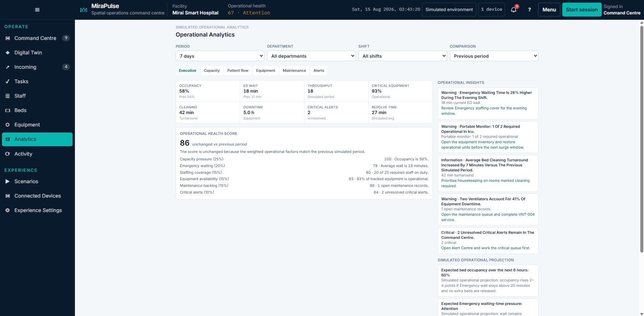The width and height of the screenshot is (644, 316).
Task: Open Activity in sidebar
Action: pos(37,154)
